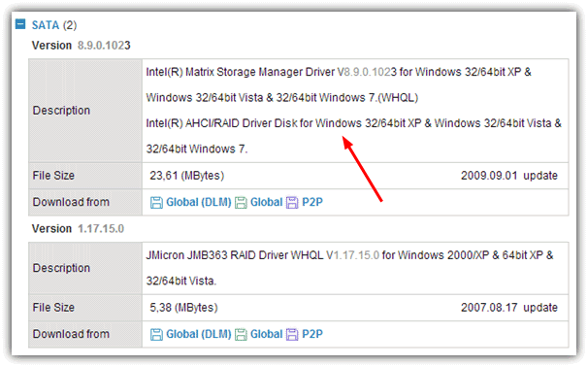Click the 5,38 (MBytes) file size value
588x366 pixels.
click(183, 308)
